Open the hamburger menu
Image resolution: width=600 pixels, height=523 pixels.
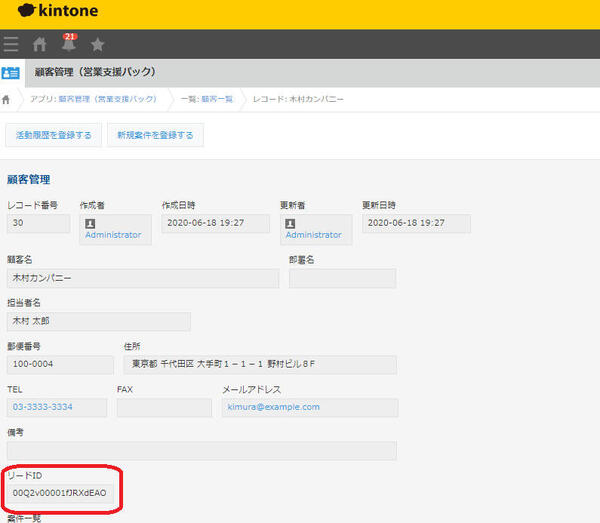(11, 44)
